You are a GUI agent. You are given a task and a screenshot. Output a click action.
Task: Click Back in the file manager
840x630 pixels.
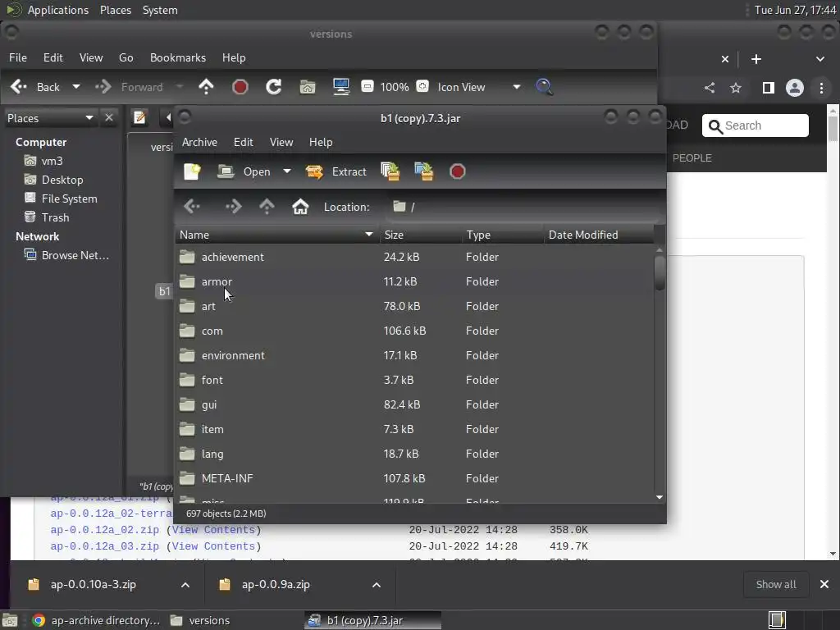click(35, 87)
